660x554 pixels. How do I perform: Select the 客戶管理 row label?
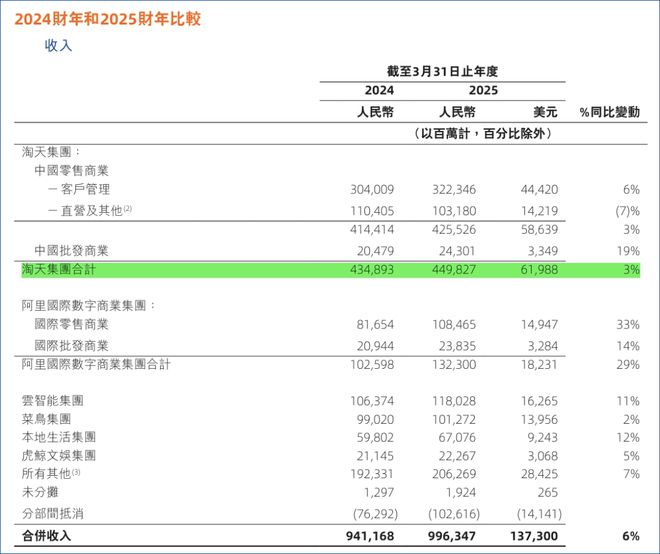click(85, 189)
